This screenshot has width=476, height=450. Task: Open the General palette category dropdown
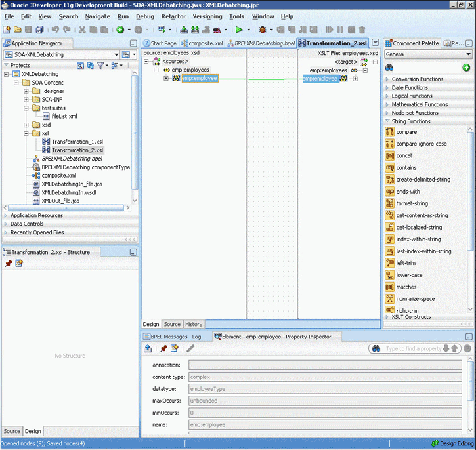coord(468,54)
